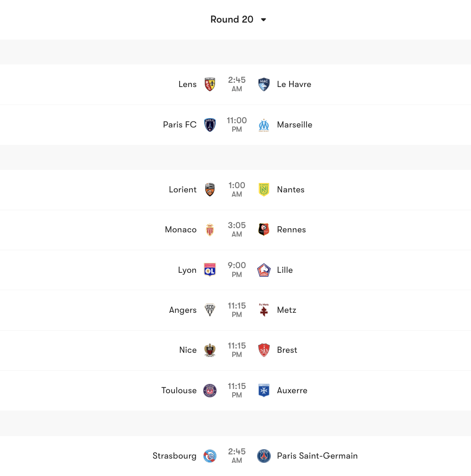
Task: Click the Paris FC crest
Action: (210, 125)
